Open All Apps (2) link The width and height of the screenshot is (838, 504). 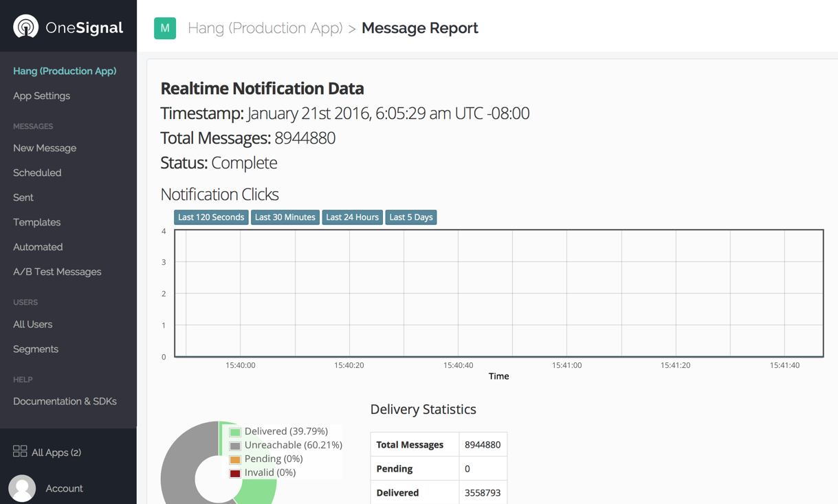click(x=56, y=452)
